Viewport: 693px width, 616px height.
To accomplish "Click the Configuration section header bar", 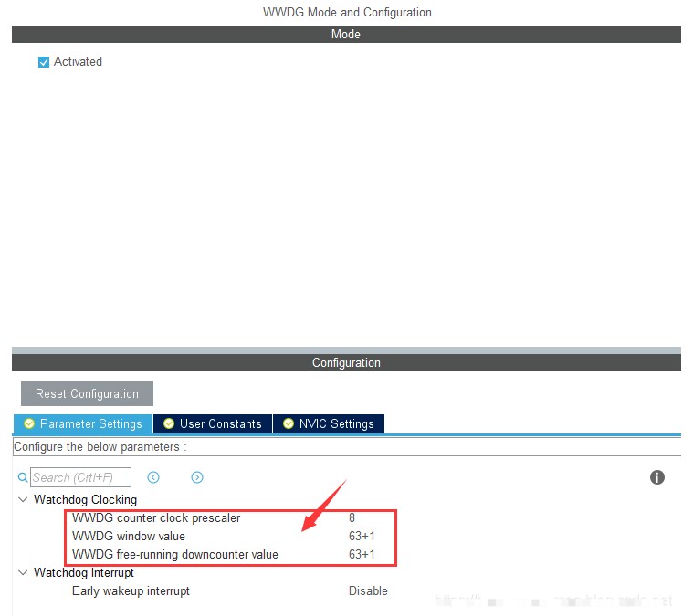I will click(x=346, y=363).
